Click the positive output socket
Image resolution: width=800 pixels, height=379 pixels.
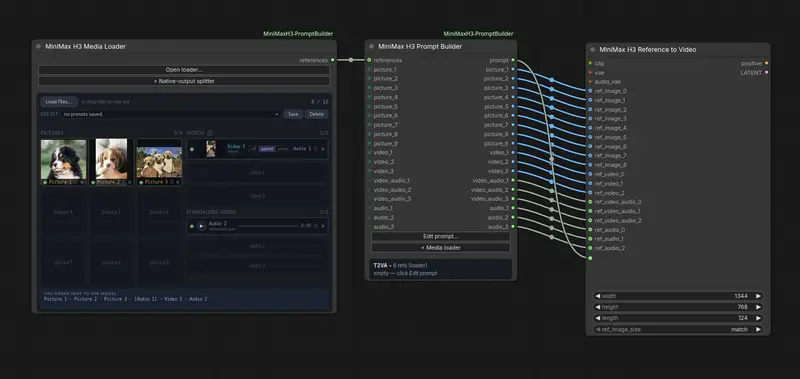tap(766, 63)
